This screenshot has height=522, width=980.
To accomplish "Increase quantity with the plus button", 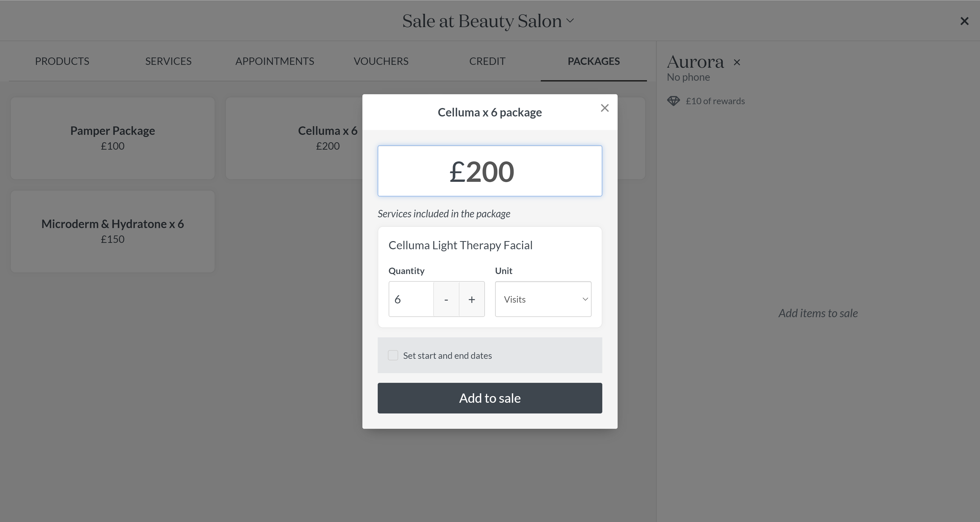I will [x=472, y=299].
